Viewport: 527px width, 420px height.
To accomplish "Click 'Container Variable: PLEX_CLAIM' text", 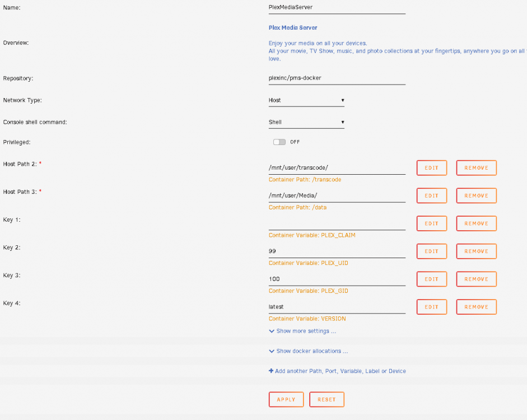I will coord(312,235).
